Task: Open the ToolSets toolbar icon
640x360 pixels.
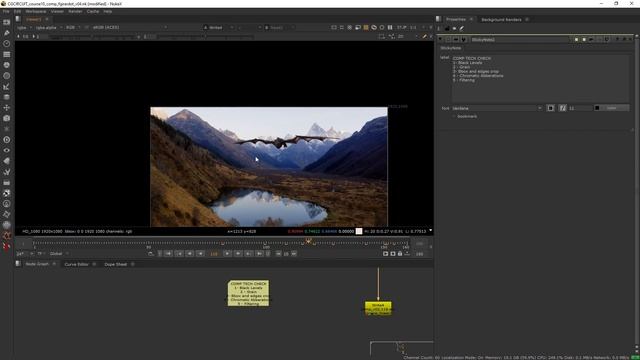Action: tap(7, 172)
